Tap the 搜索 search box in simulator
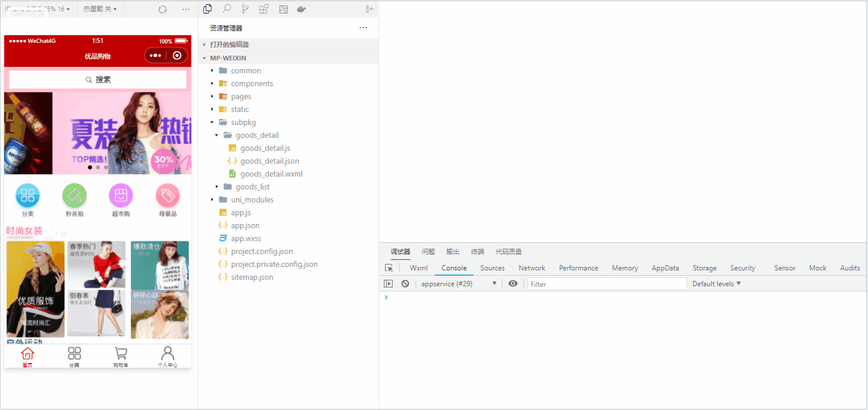The image size is (868, 410). click(x=97, y=80)
